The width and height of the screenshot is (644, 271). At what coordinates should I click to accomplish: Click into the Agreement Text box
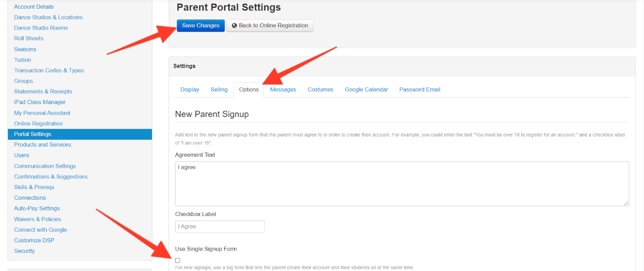click(402, 184)
